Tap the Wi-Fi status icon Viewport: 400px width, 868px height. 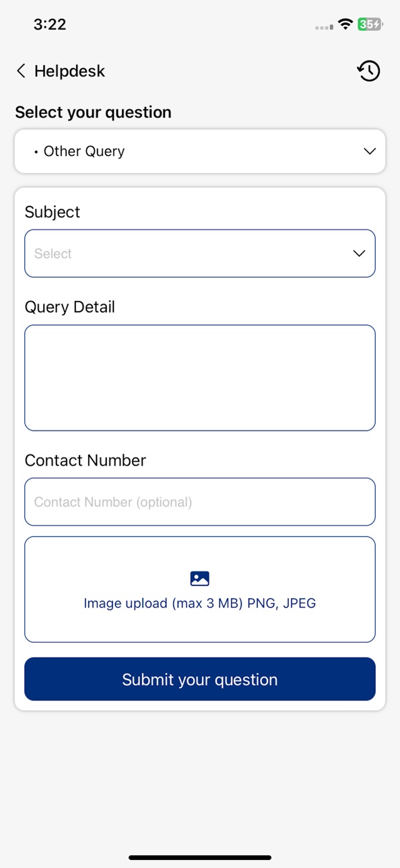coord(346,25)
